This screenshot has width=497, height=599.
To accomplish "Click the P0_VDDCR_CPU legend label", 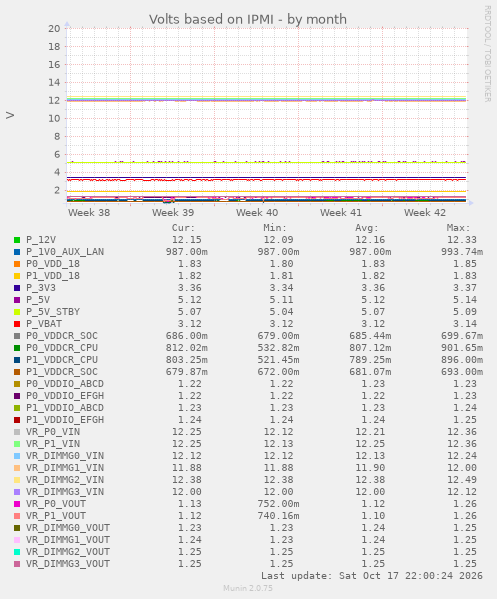I will coord(62,348).
